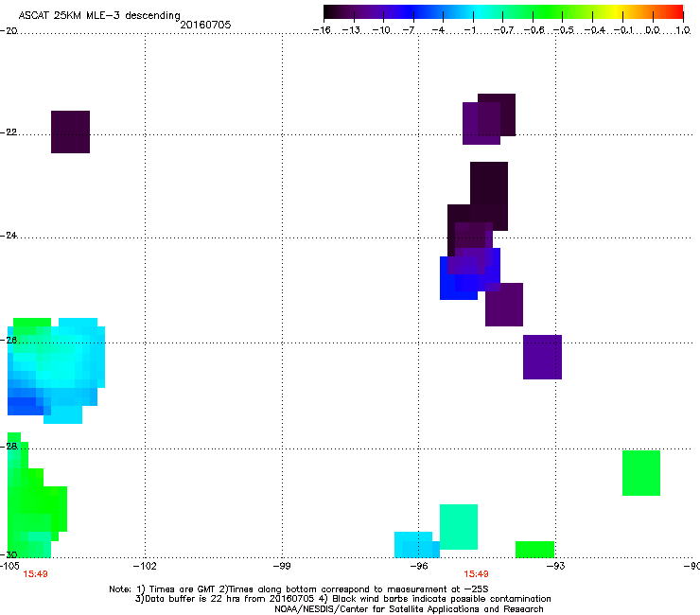The image size is (700, 615).
Task: Click the -0.6 label on the color scale
Action: point(534,30)
